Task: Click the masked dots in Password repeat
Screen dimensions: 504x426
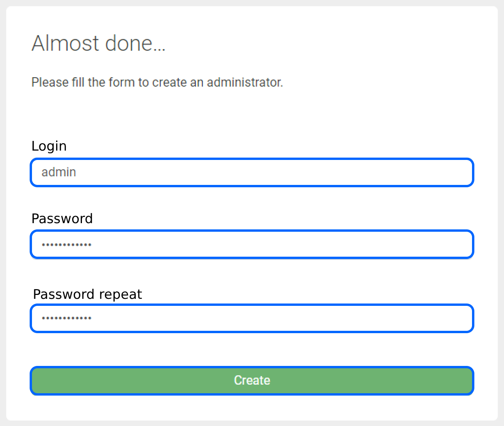Action: 67,318
